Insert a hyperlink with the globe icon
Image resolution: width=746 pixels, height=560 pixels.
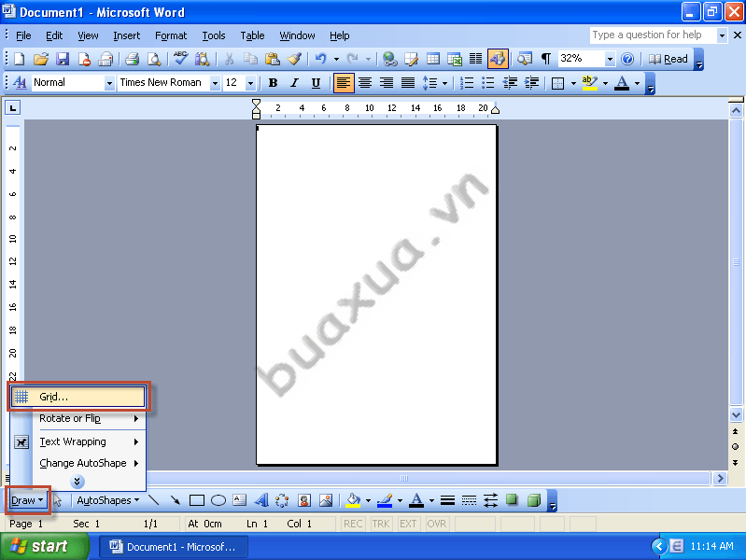389,59
